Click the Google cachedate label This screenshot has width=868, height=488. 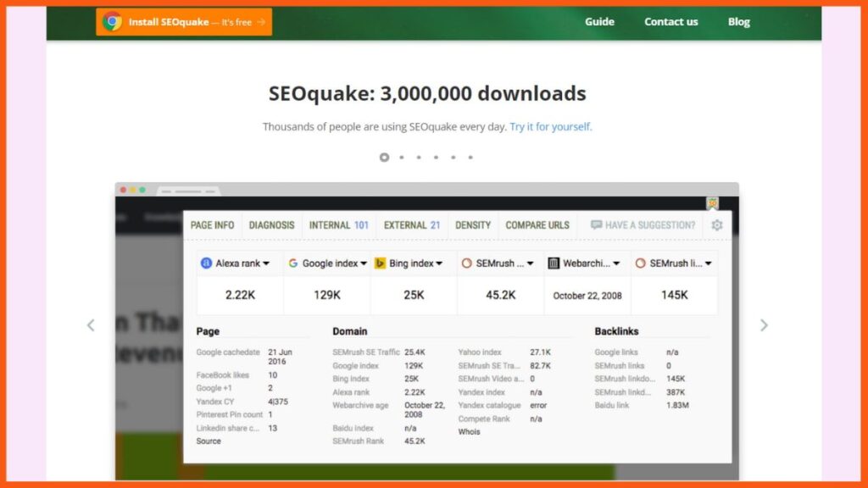[x=227, y=352]
